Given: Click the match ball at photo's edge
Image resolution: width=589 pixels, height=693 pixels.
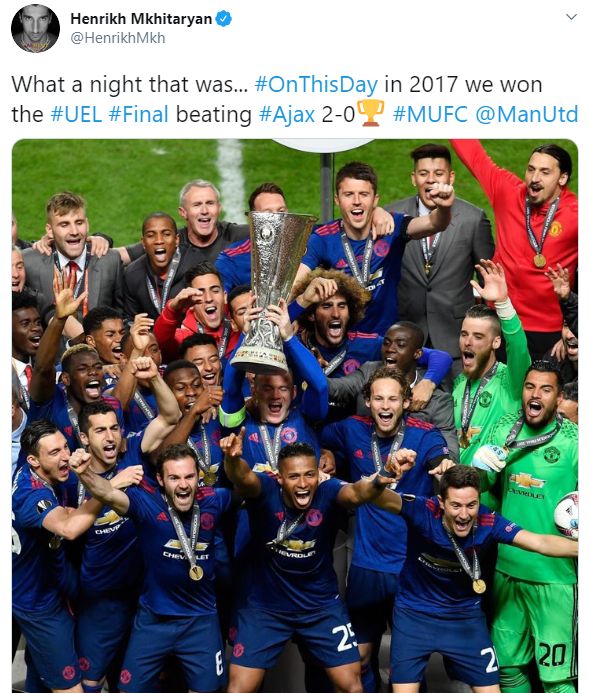Looking at the screenshot, I should pos(566,515).
